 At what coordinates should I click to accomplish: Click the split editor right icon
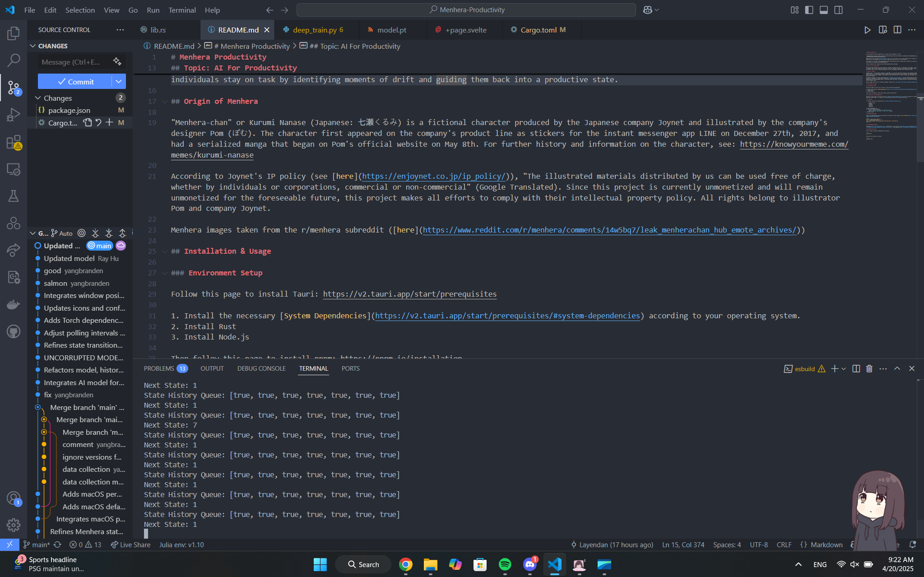pyautogui.click(x=897, y=30)
